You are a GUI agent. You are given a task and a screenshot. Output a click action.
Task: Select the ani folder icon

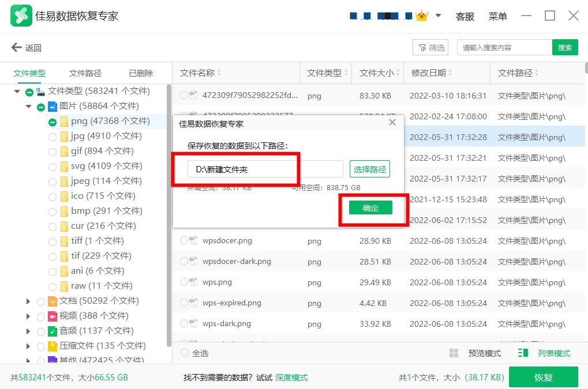[64, 271]
